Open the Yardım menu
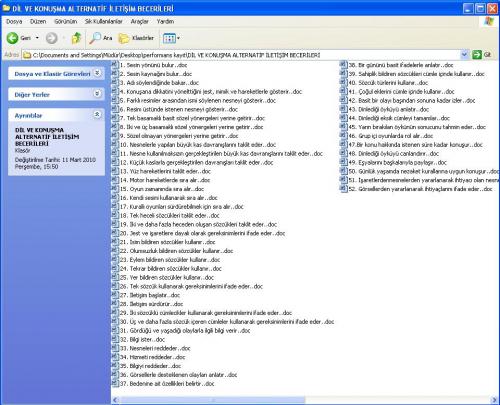Image resolution: width=500 pixels, height=405 pixels. (x=165, y=21)
